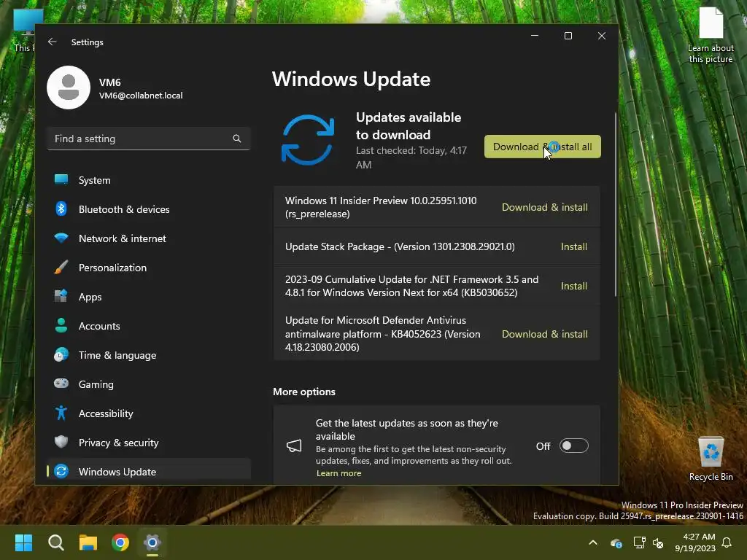Click the Settings gear on taskbar
The width and height of the screenshot is (747, 560).
click(152, 542)
